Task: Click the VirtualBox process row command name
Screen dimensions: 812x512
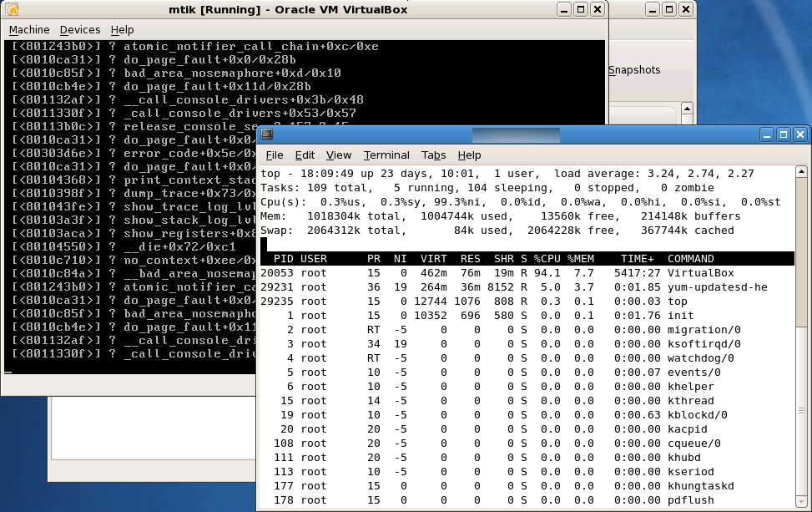Action: (x=701, y=273)
